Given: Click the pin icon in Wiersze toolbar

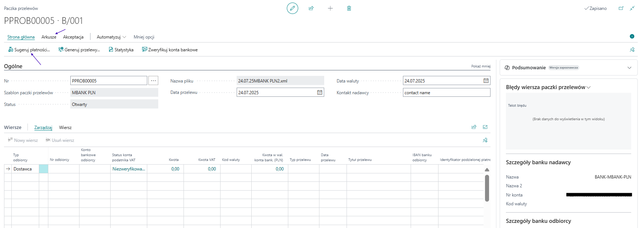Looking at the screenshot, I should click(x=485, y=140).
